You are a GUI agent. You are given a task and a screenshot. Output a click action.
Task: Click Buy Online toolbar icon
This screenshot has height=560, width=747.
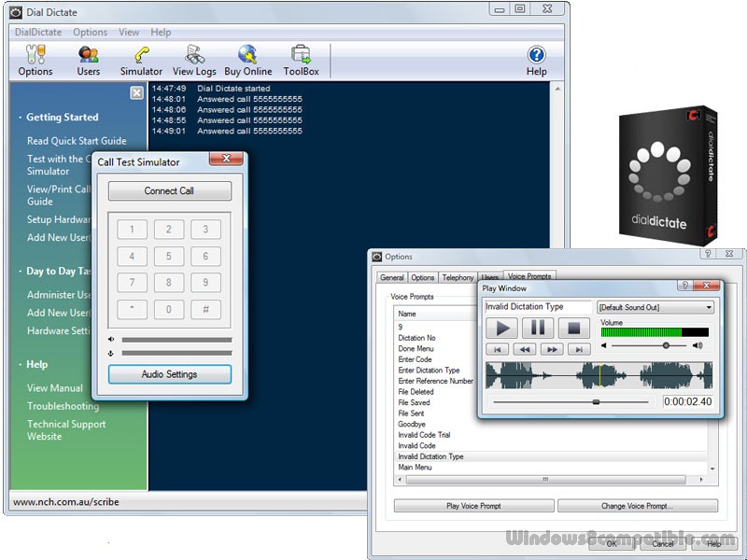pyautogui.click(x=247, y=61)
